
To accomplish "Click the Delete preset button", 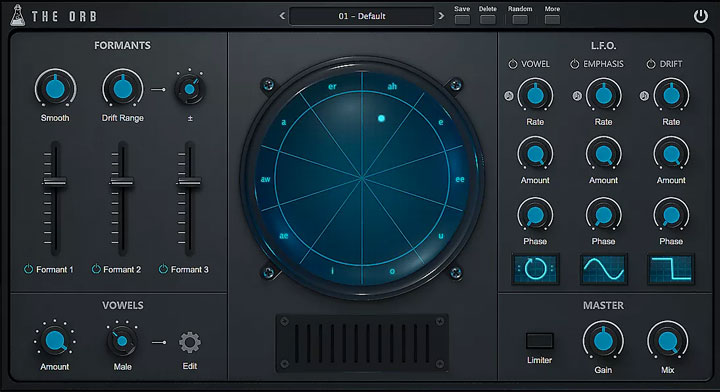I will [x=488, y=19].
